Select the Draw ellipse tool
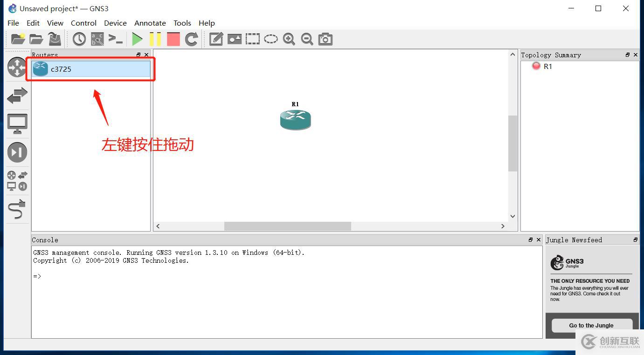644x355 pixels. pyautogui.click(x=270, y=39)
